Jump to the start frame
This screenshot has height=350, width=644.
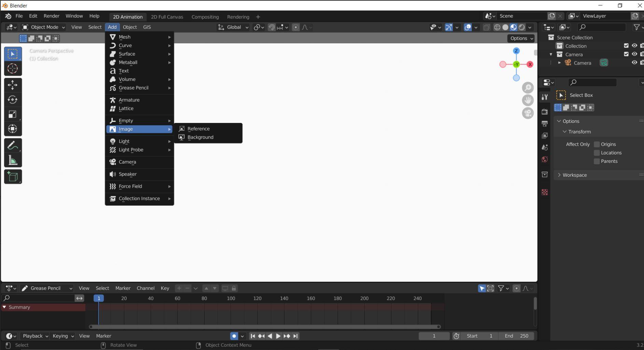tap(253, 336)
